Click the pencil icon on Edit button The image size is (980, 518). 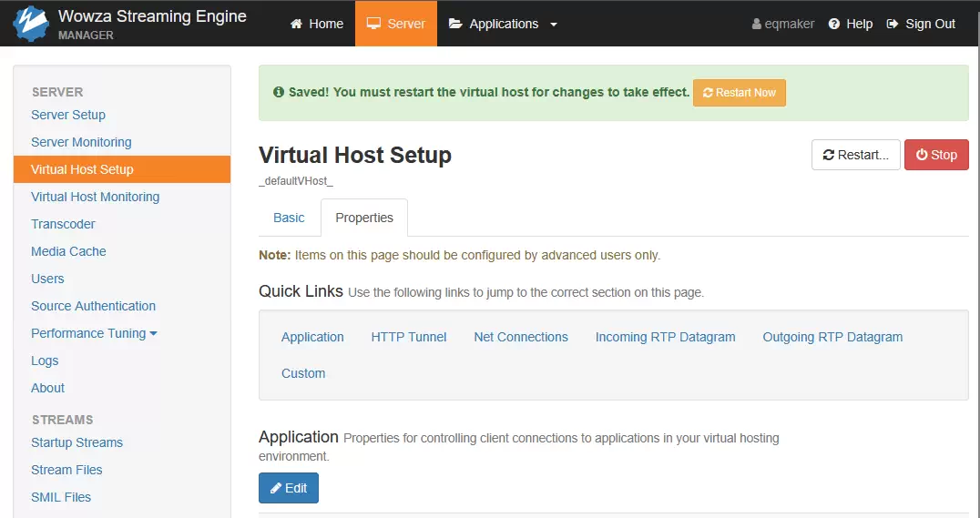pos(276,488)
